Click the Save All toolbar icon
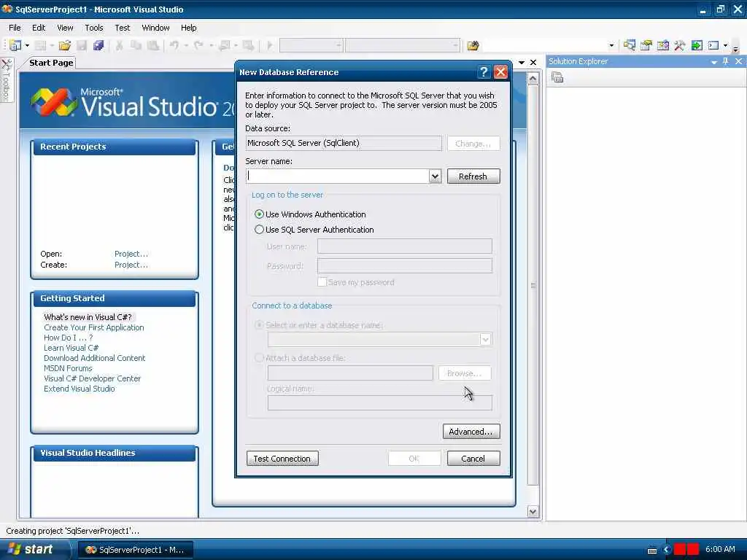The height and width of the screenshot is (560, 747). [x=98, y=45]
